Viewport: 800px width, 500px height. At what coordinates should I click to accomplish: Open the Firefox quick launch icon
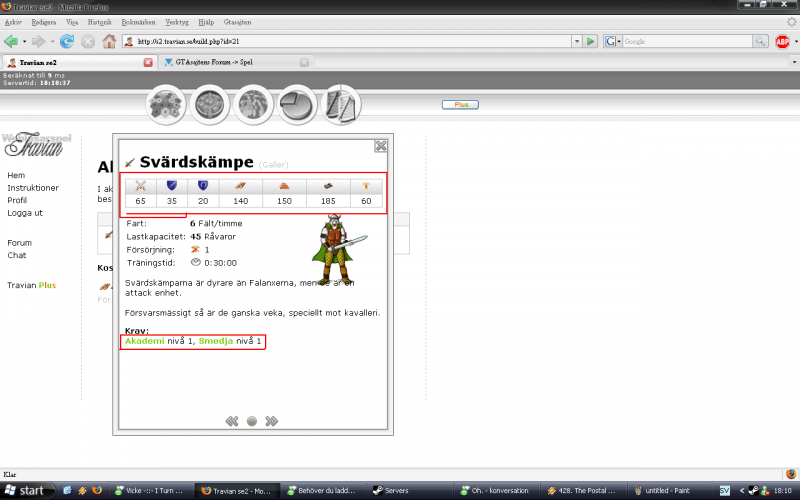[97, 490]
